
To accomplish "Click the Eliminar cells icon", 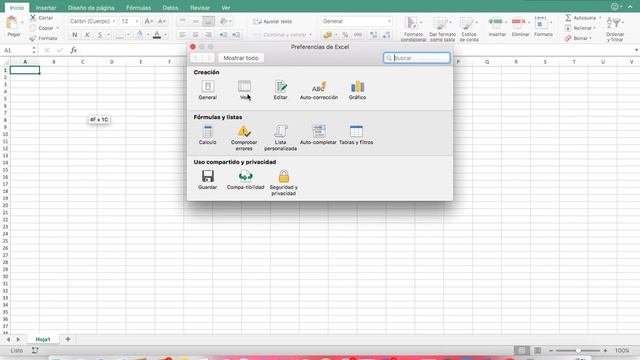I will [519, 22].
